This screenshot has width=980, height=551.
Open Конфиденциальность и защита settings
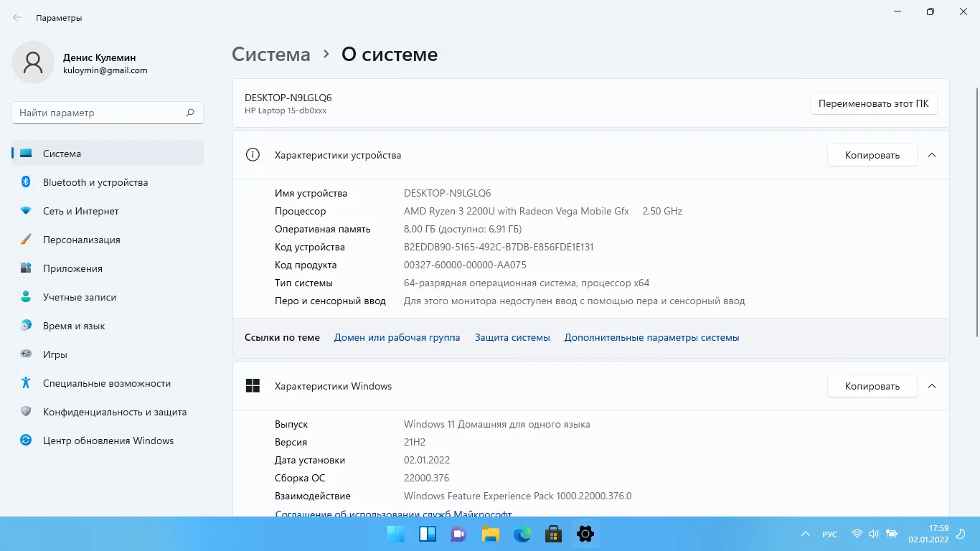(108, 412)
